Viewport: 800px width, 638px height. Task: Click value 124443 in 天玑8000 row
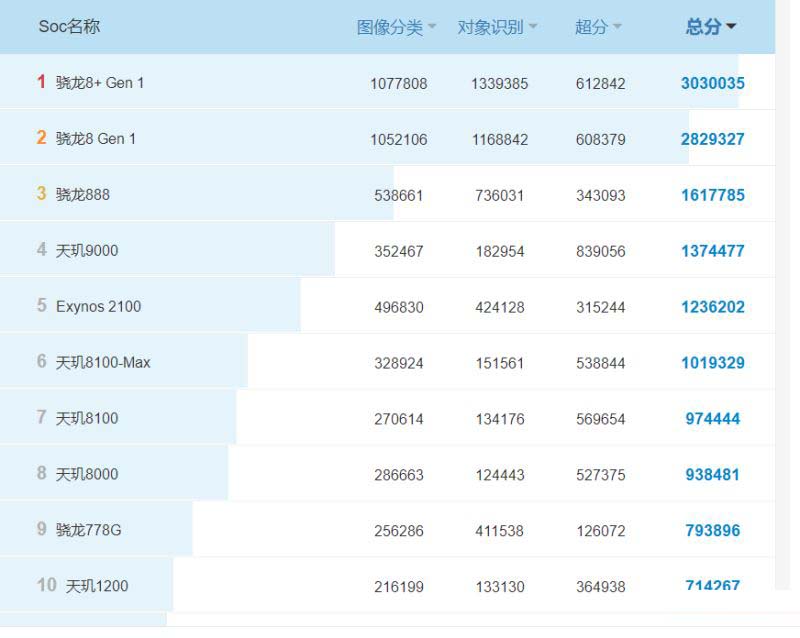click(499, 475)
